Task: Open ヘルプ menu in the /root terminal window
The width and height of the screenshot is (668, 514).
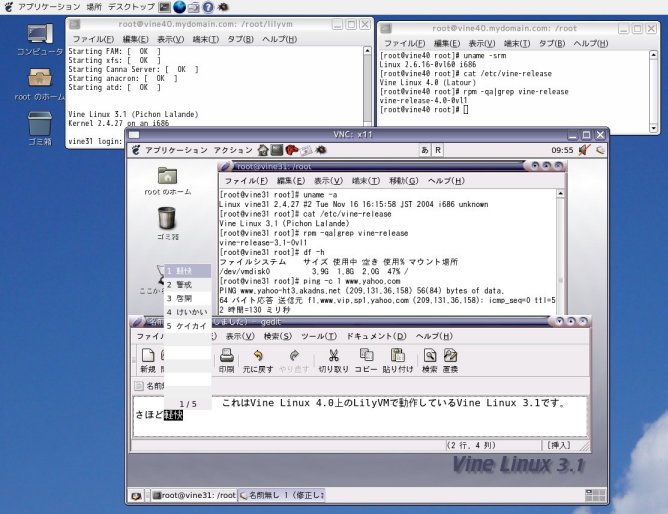Action: tap(591, 43)
